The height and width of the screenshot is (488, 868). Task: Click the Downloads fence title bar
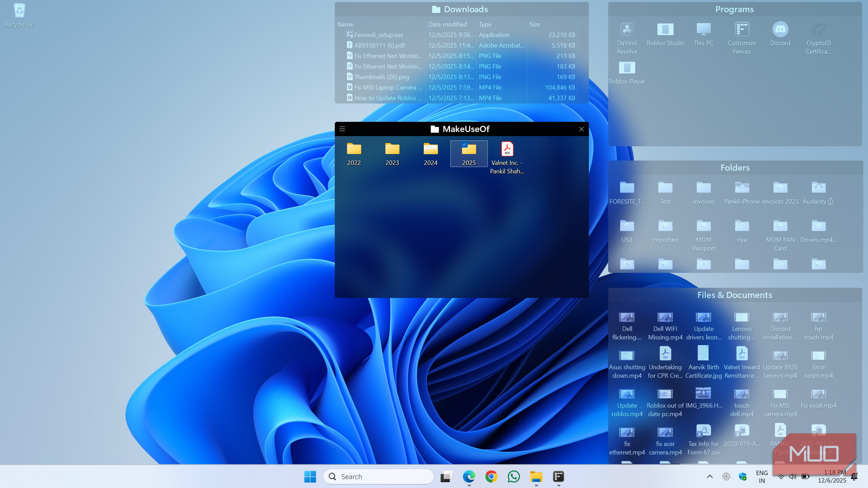(x=461, y=10)
